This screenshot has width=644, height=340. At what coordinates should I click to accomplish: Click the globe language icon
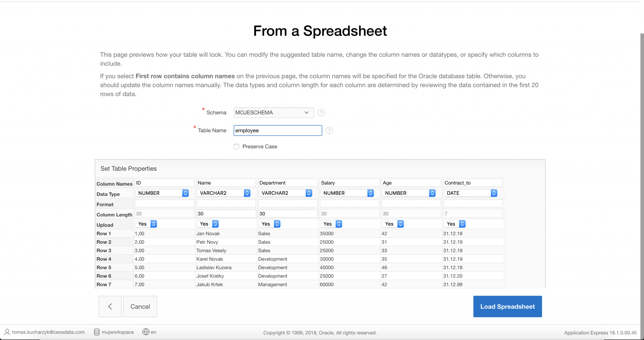click(x=146, y=332)
